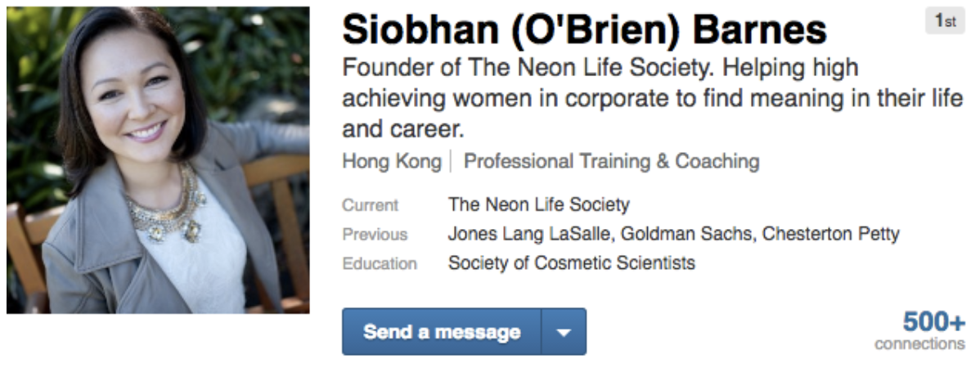This screenshot has width=980, height=368.
Task: Expand the dropdown arrow beside Send a message
Action: [564, 332]
